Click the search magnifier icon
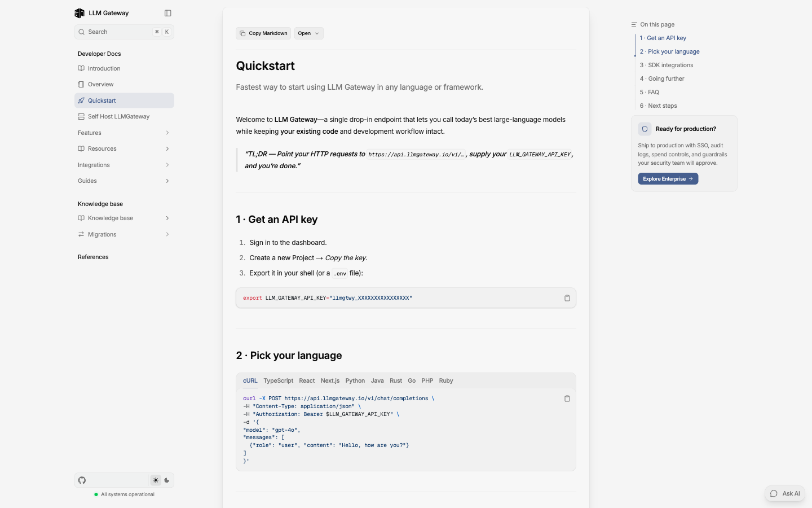812x508 pixels. pos(82,32)
